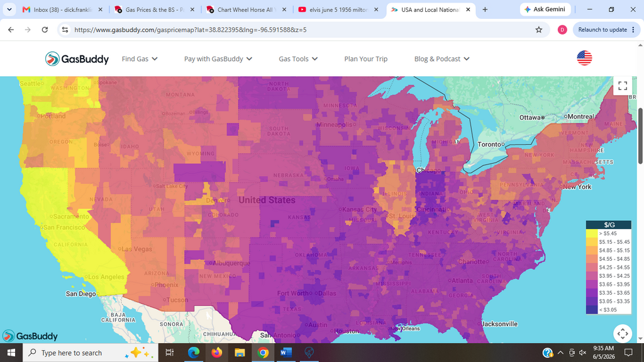Show hidden system tray icons
Image resolution: width=644 pixels, height=362 pixels.
560,353
